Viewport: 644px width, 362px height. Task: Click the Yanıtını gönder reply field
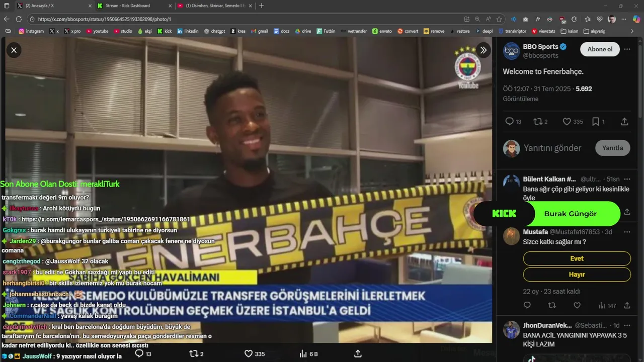pyautogui.click(x=552, y=148)
